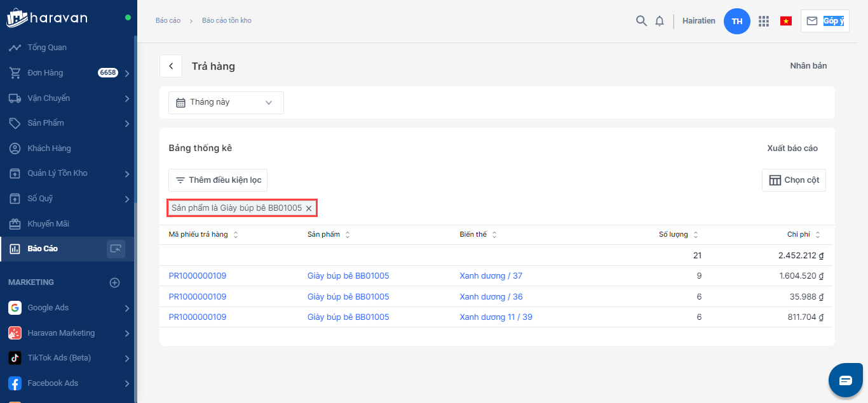Open the notifications bell
Image resolution: width=868 pixels, height=403 pixels.
tap(660, 21)
